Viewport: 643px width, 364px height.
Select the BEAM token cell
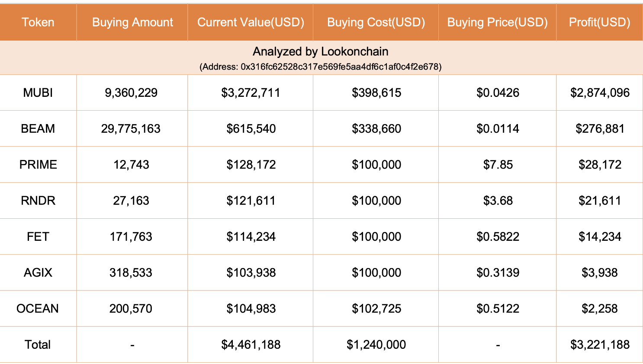point(38,128)
